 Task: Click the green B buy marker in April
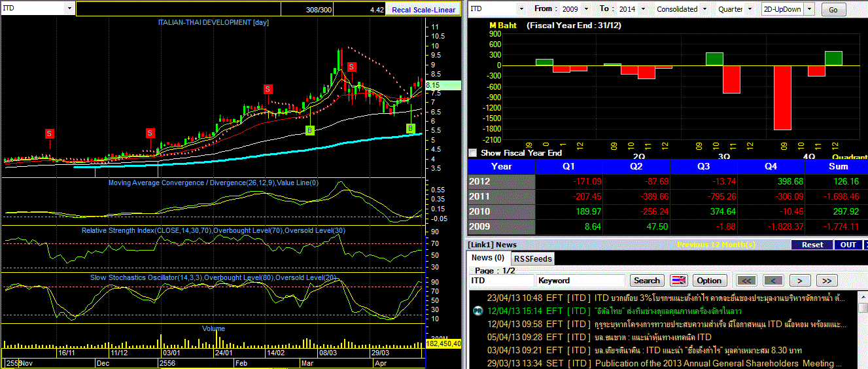point(410,129)
